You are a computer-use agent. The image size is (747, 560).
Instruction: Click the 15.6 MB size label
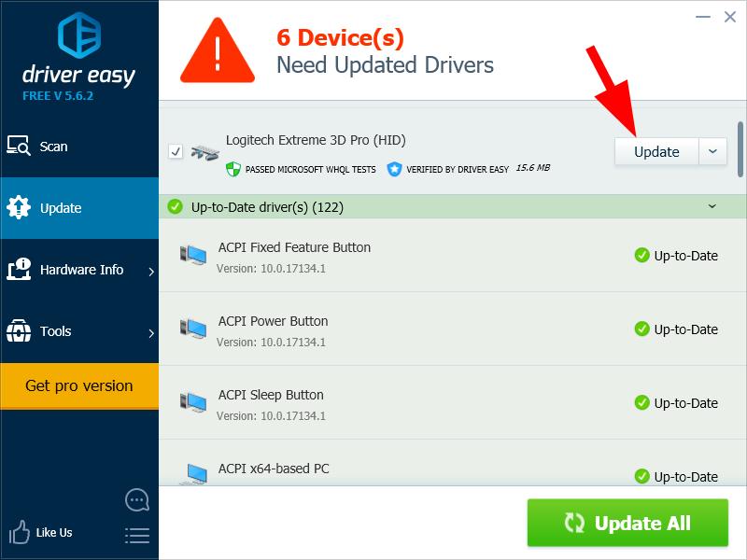pos(533,168)
